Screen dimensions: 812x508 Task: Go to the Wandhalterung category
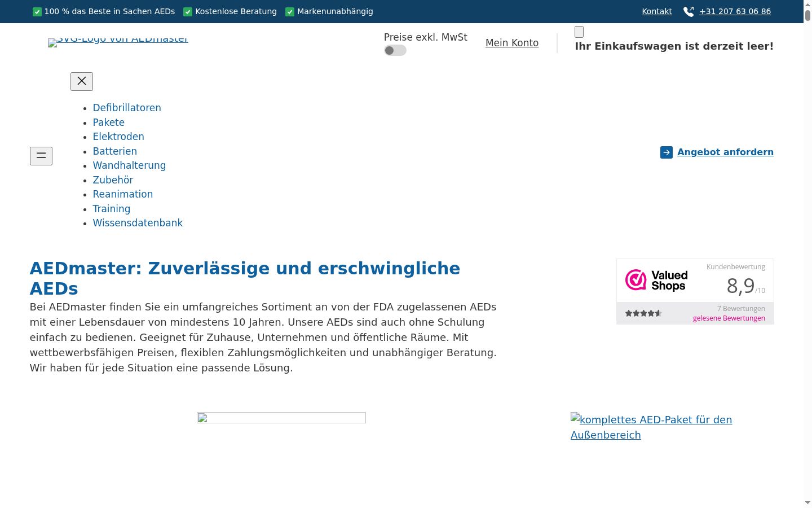tap(129, 165)
